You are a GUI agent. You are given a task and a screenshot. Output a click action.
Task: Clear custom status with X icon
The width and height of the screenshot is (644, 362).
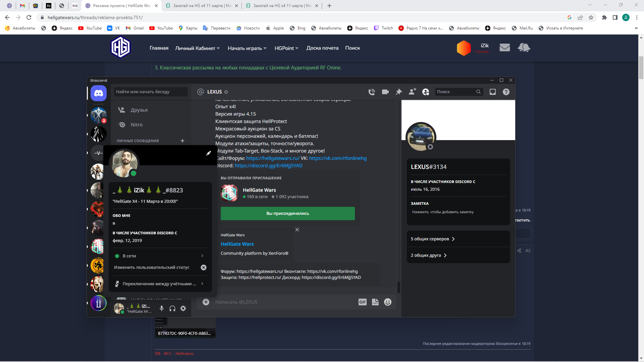click(204, 267)
